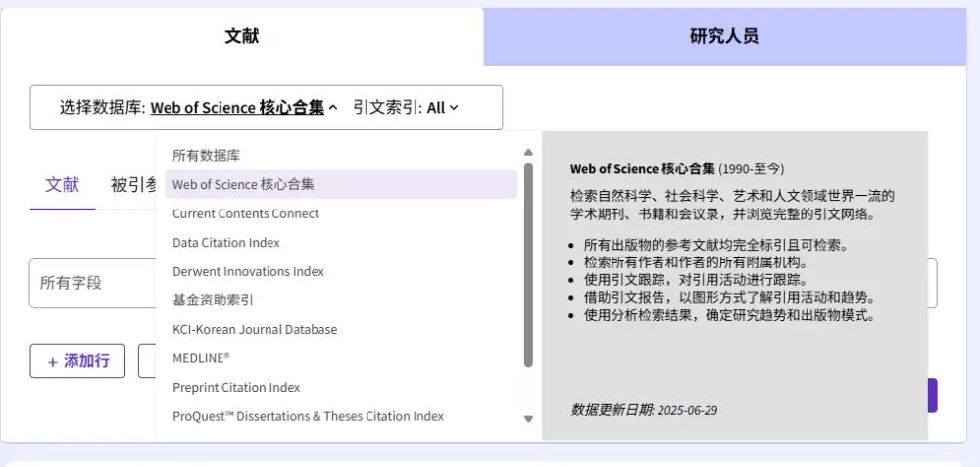980x467 pixels.
Task: Select Web of Science 核心合集 list option
Action: click(x=341, y=184)
